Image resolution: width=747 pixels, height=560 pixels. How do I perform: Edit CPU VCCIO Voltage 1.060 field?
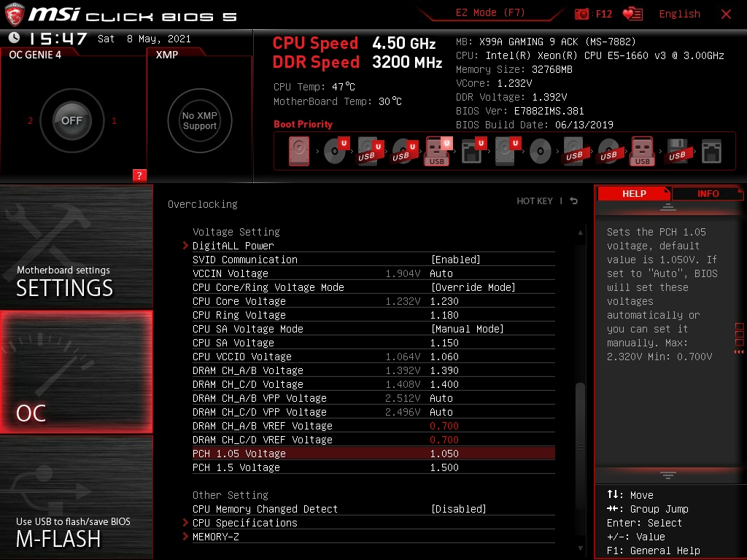click(x=444, y=356)
